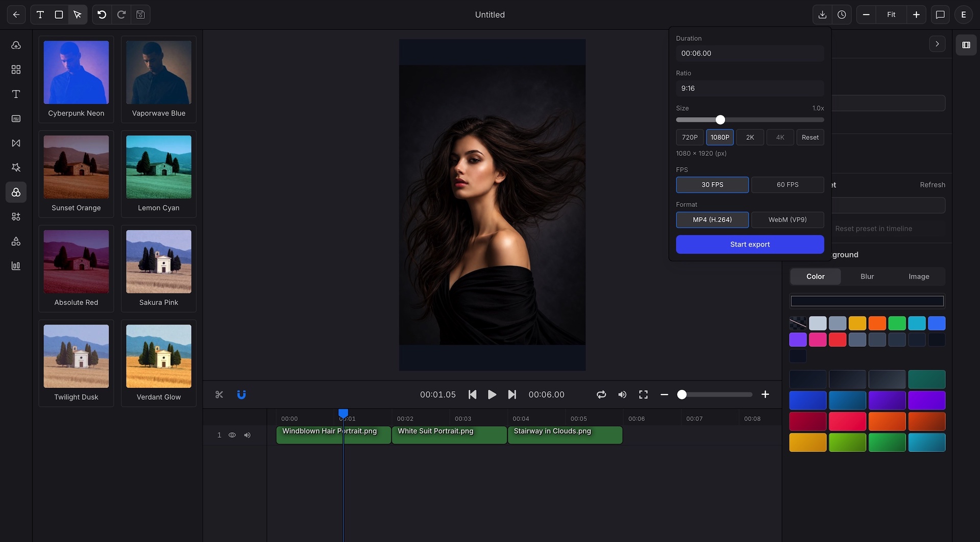Open the Ratio dropdown showing 9:16
The height and width of the screenshot is (542, 980).
click(749, 88)
